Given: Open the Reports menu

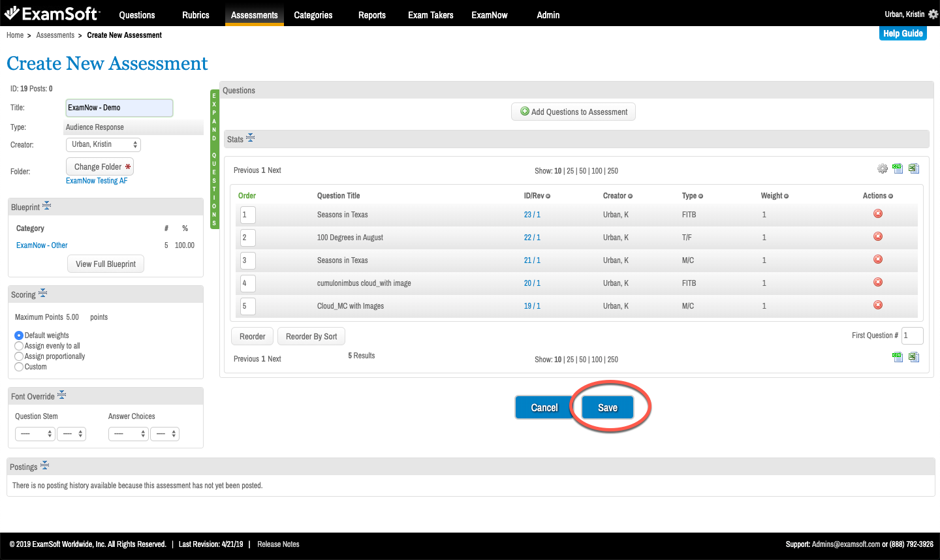Looking at the screenshot, I should 372,15.
